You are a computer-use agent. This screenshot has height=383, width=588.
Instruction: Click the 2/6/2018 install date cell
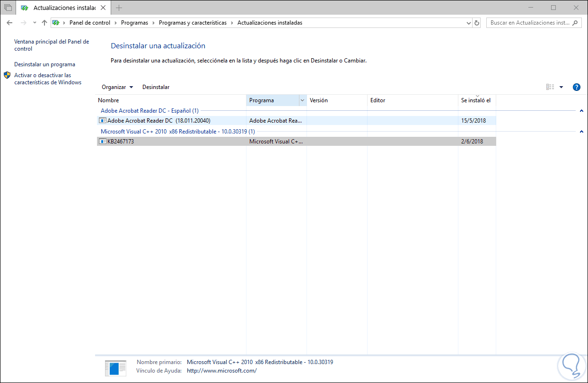coord(472,142)
